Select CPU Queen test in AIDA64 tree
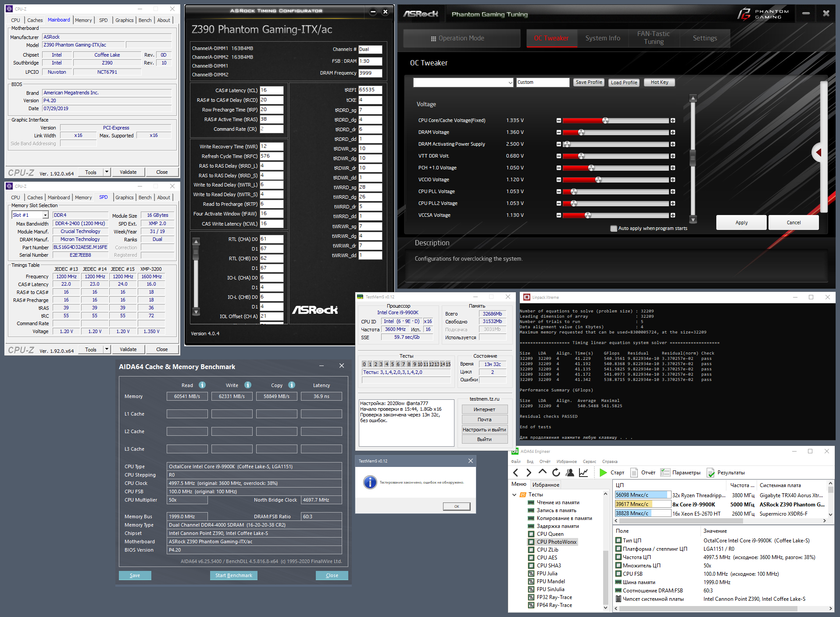 [x=550, y=534]
